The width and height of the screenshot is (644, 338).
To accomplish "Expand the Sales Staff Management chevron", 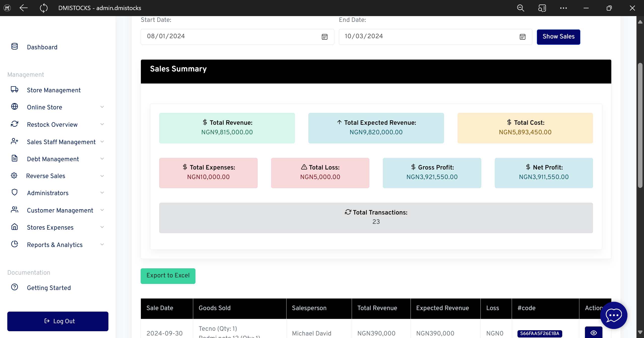I will click(102, 142).
